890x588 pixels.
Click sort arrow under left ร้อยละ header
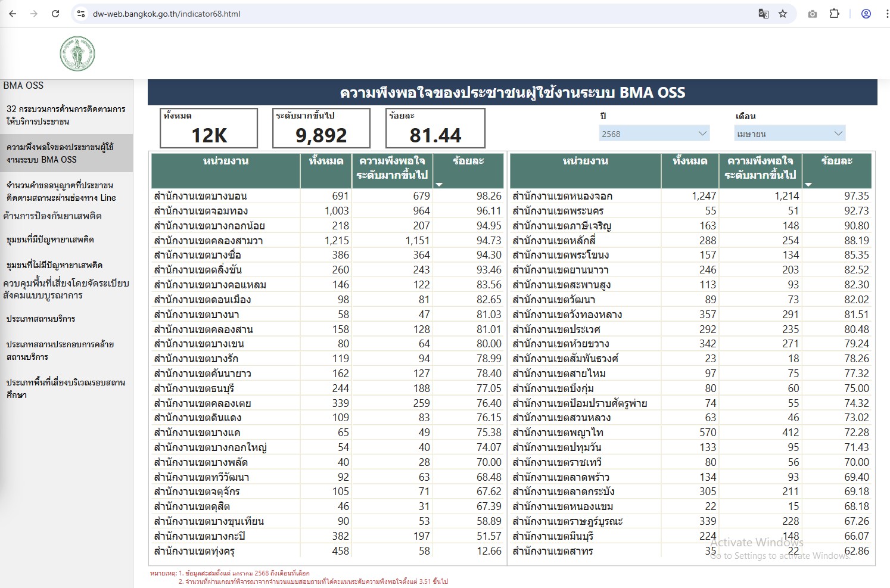click(x=439, y=185)
